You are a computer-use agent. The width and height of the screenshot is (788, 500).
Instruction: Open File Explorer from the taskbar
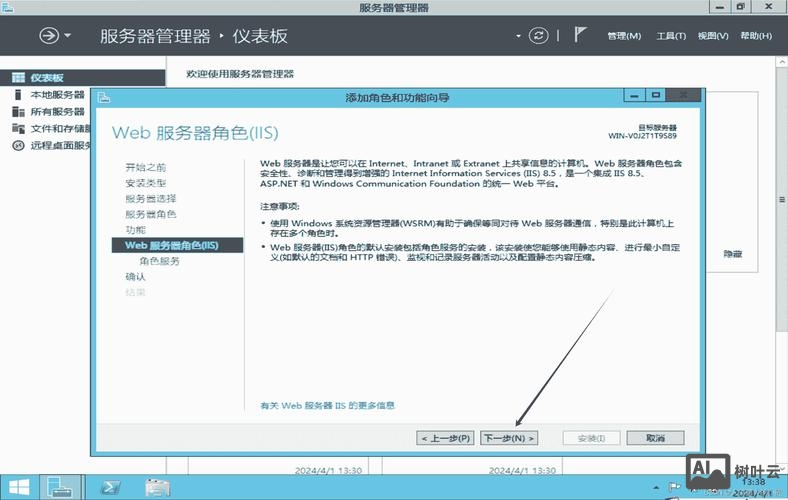click(157, 487)
